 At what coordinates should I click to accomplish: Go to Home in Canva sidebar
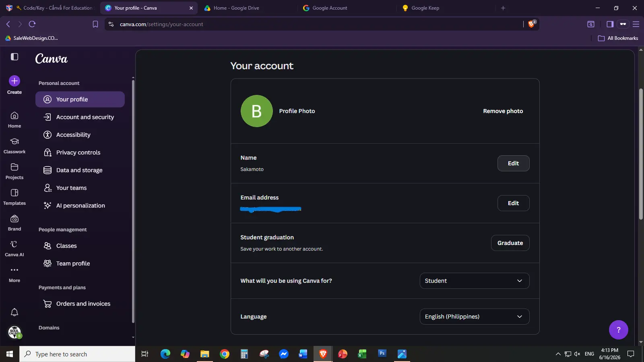(14, 120)
